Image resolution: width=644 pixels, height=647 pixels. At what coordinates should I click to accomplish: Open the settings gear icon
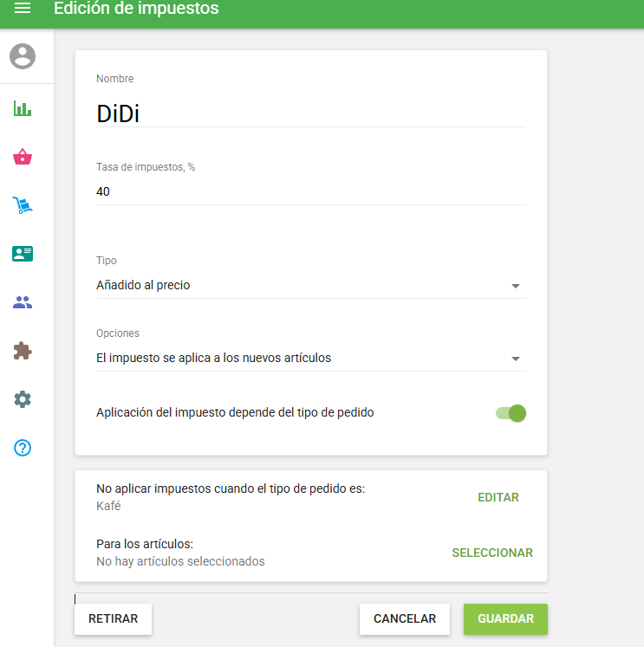[x=23, y=399]
